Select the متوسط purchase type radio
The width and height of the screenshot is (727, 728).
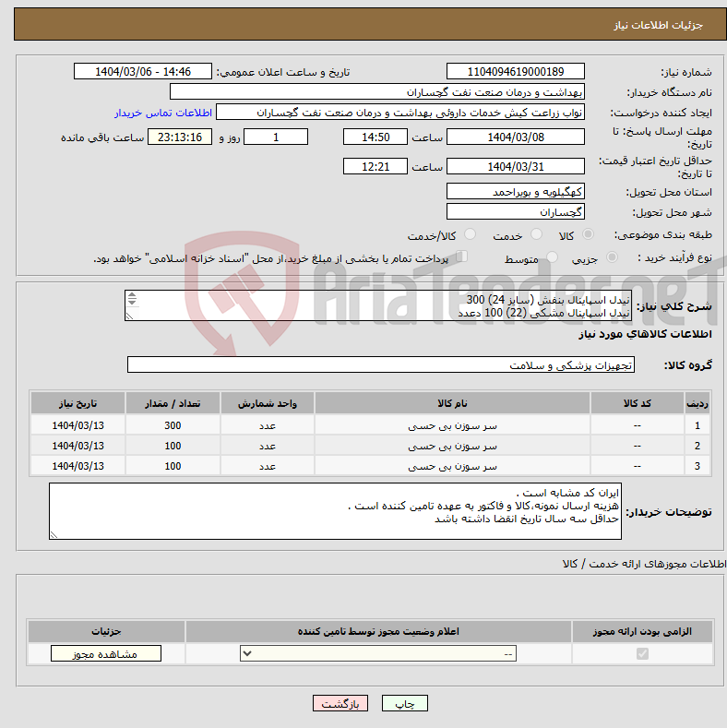(x=552, y=257)
